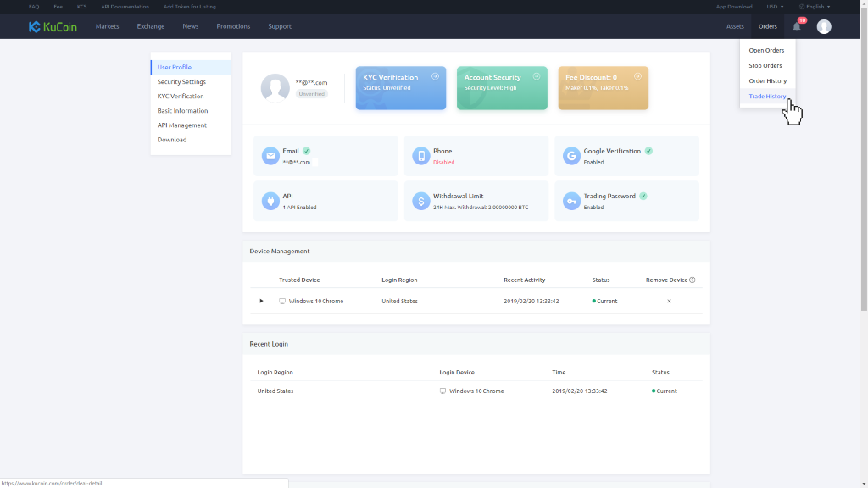Open the English language dropdown
This screenshot has height=488, width=868.
815,7
